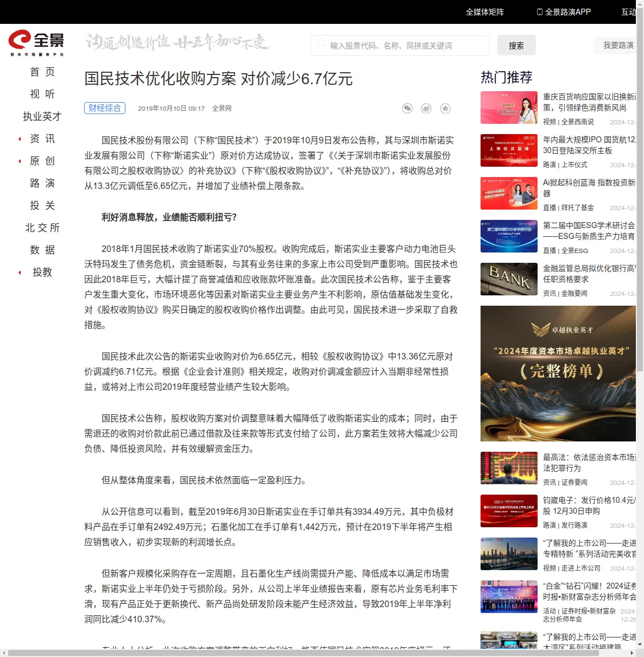Click the 财经综合 category tag
The width and height of the screenshot is (644, 657).
(x=105, y=108)
